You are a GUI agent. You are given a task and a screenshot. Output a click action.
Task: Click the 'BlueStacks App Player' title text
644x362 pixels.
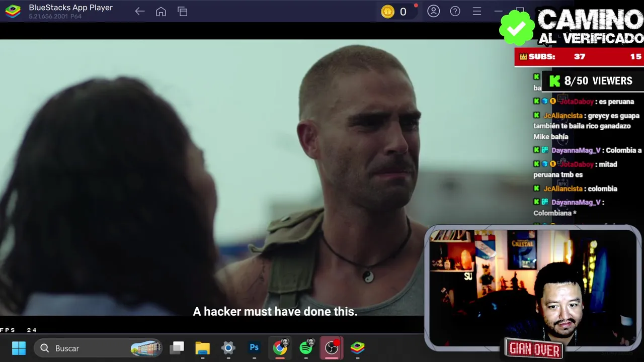pyautogui.click(x=71, y=8)
